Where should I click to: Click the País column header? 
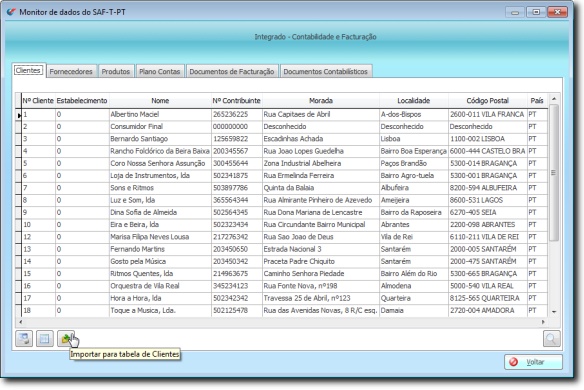537,101
